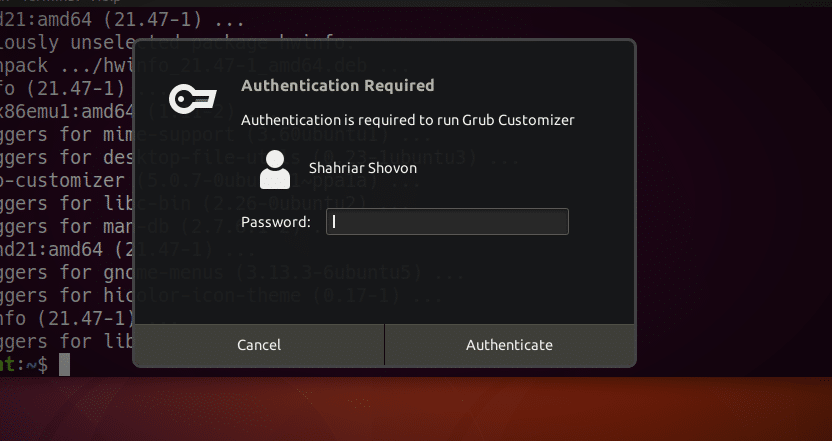Click the user avatar beside Shahriar Shovon
Viewport: 832px width, 441px height.
click(274, 171)
